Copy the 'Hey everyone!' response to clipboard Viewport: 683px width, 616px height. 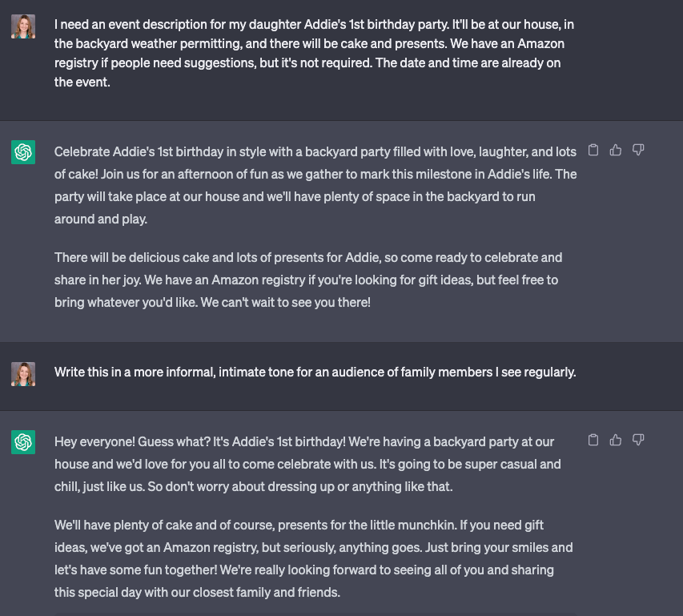[x=593, y=440]
